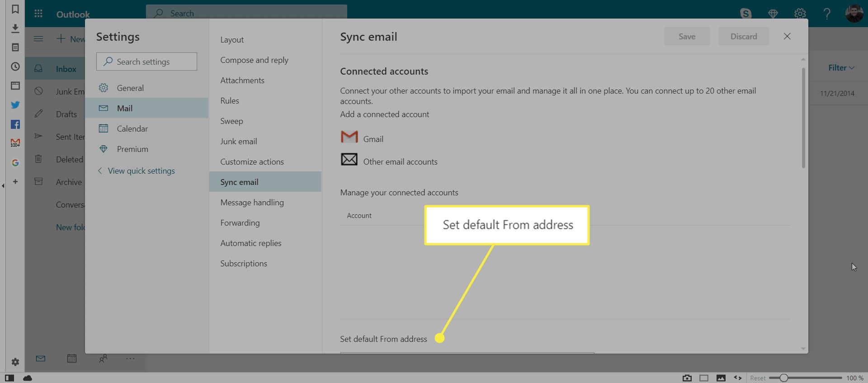
Task: Open Junk email settings
Action: [x=265, y=142]
